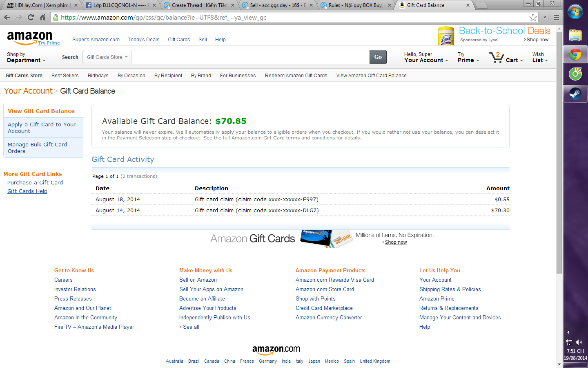
Task: Switch to the Facebook Lớp Đ11CQCN01-N tab
Action: coord(119,5)
